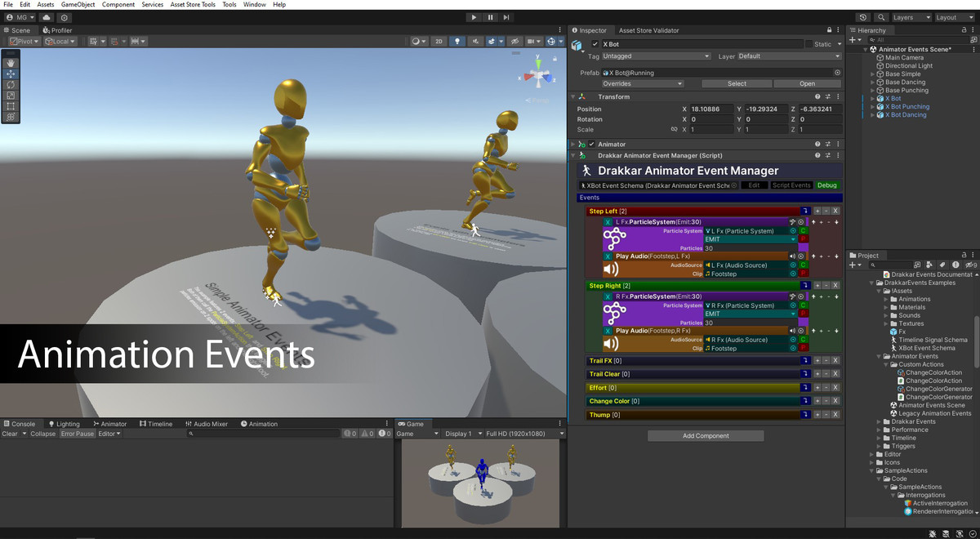Select XBot Event Schema asset in Project
980x539 pixels.
(x=927, y=348)
